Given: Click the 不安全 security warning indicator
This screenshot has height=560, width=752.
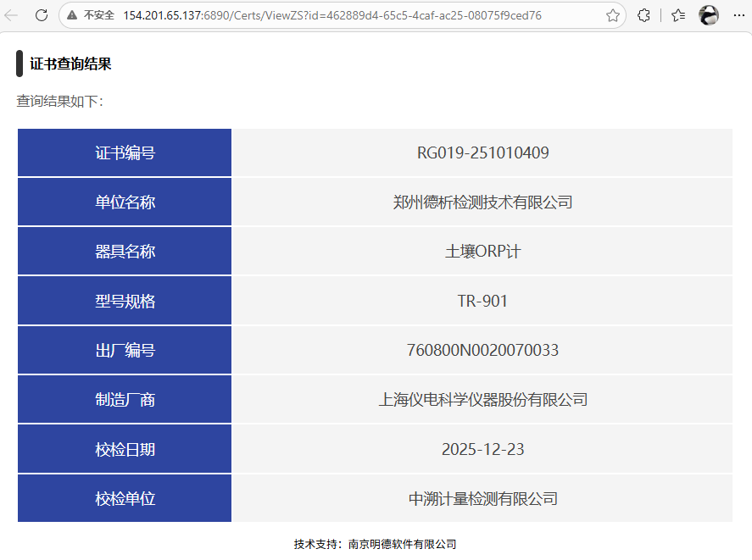Looking at the screenshot, I should (x=92, y=15).
